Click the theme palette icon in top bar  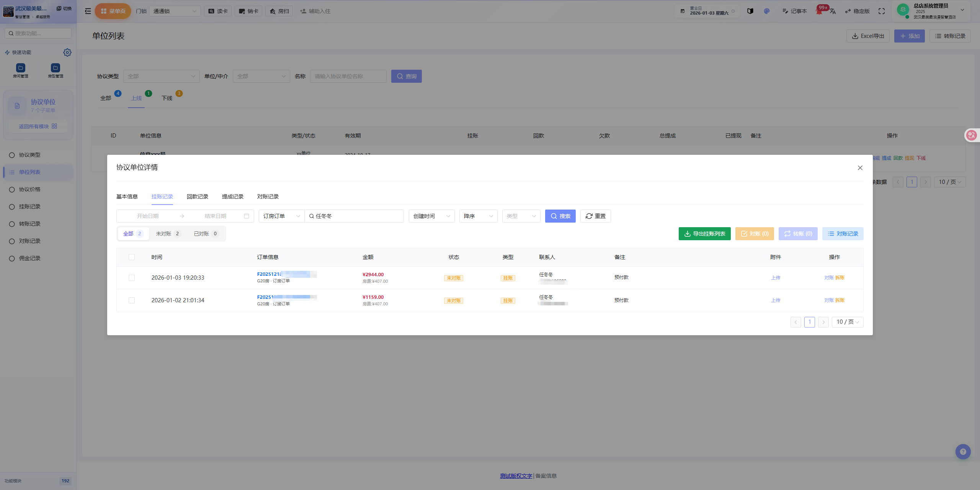[x=766, y=11]
